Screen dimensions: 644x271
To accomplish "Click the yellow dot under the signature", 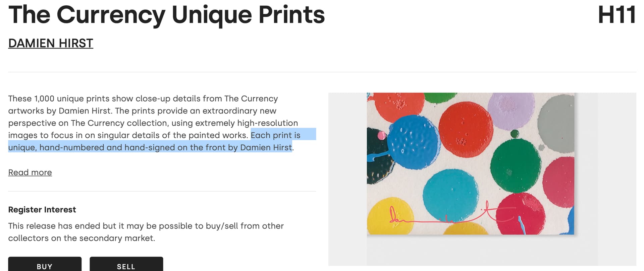I will click(x=390, y=217).
